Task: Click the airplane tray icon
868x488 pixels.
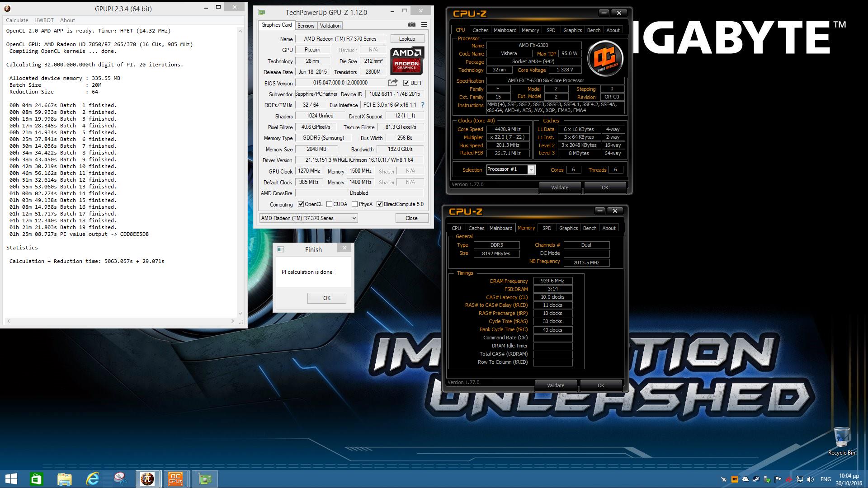Action: click(723, 479)
